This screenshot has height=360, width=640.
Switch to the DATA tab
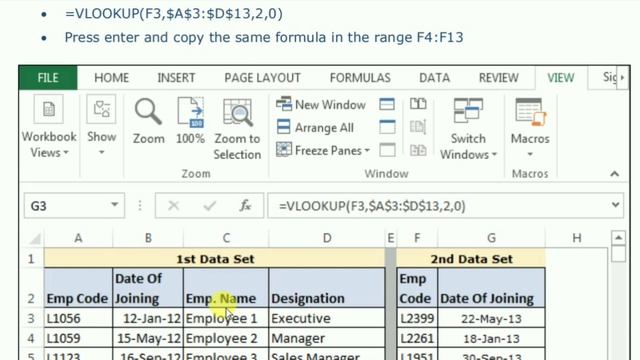point(434,78)
